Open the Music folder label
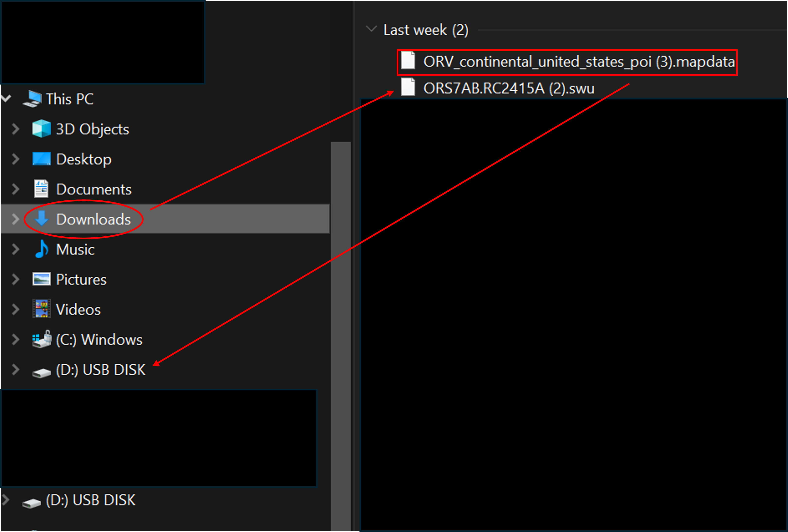This screenshot has height=532, width=788. pyautogui.click(x=75, y=249)
